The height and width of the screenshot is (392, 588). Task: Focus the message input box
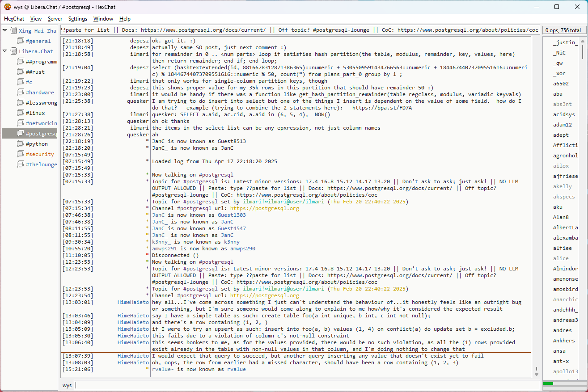306,385
